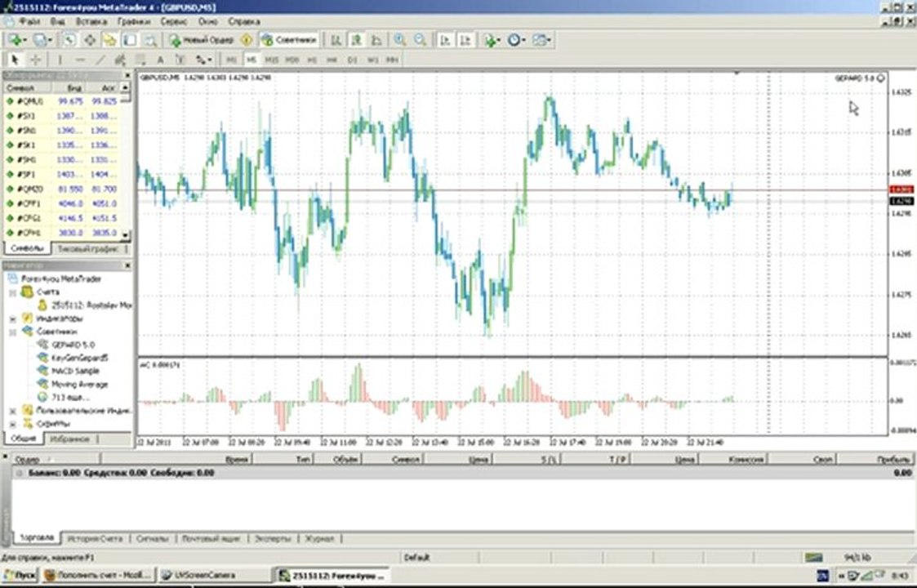Open the Вставка menu
Screen dimensions: 917x588
click(91, 21)
